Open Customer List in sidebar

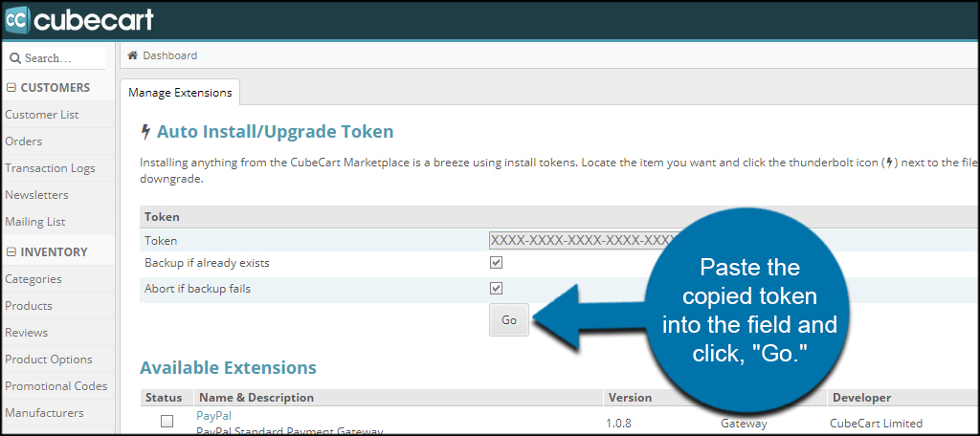click(42, 115)
